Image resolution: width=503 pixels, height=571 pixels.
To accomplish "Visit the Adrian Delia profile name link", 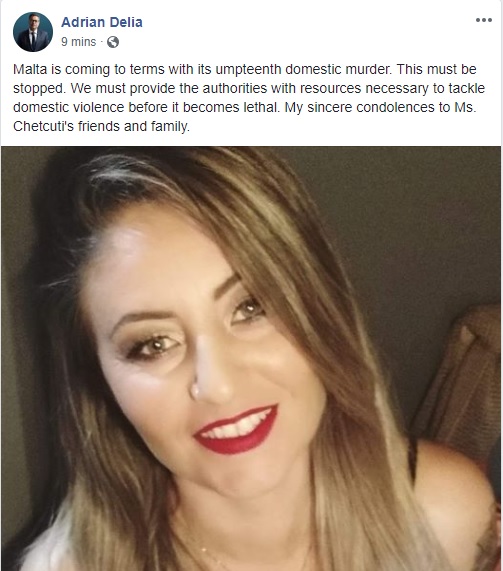I will 102,22.
